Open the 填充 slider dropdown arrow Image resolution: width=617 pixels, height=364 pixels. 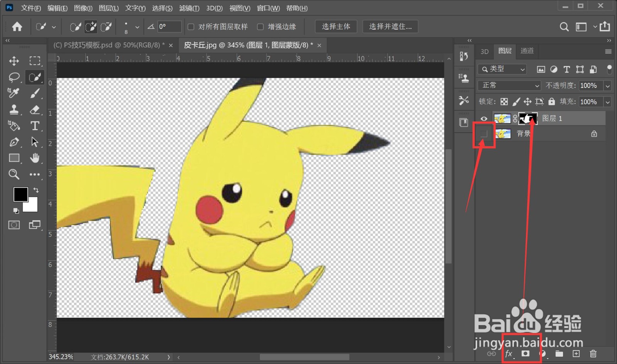(608, 102)
